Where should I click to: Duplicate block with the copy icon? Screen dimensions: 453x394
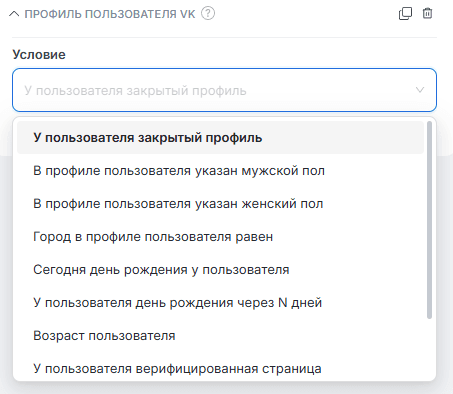(405, 13)
